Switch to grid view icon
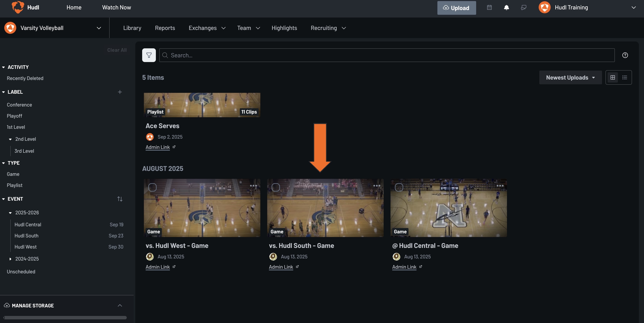 click(x=613, y=77)
